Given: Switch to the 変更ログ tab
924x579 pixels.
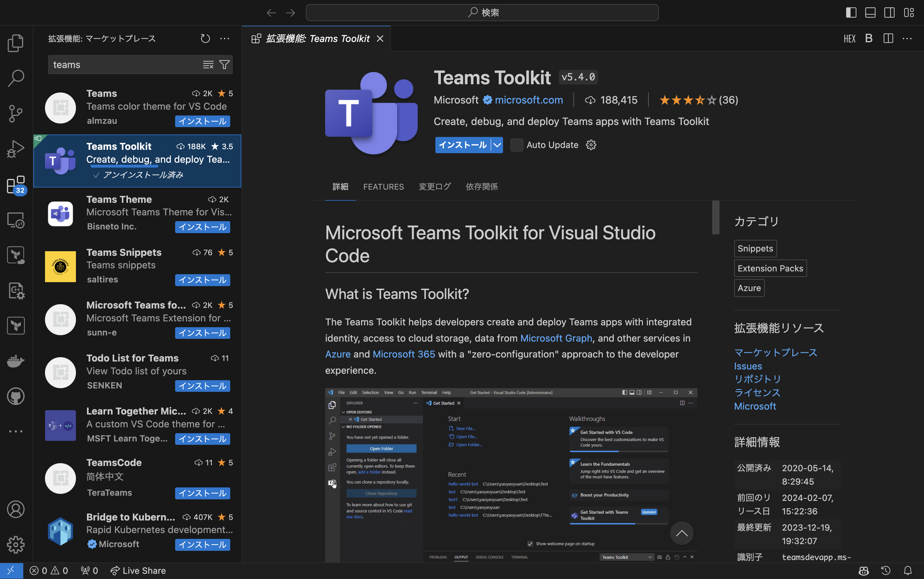Looking at the screenshot, I should (435, 187).
